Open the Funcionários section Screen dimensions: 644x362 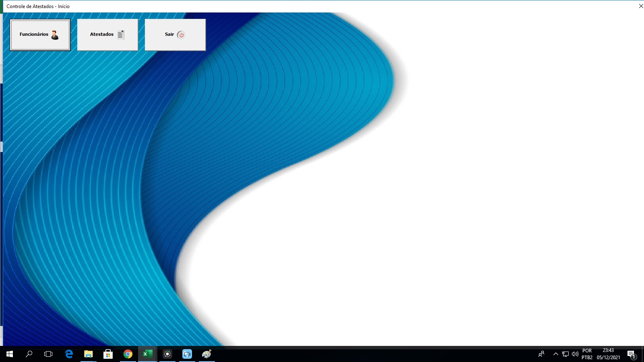pyautogui.click(x=40, y=35)
